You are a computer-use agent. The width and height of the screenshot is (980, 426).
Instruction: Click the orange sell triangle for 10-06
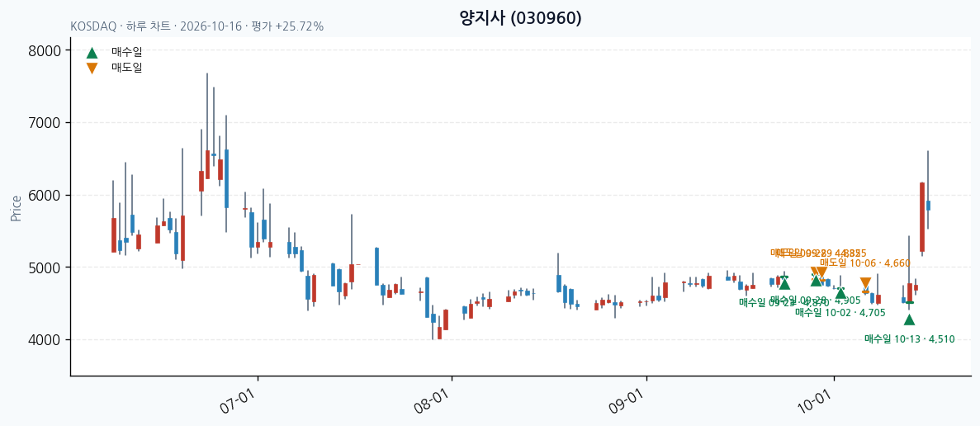865,283
